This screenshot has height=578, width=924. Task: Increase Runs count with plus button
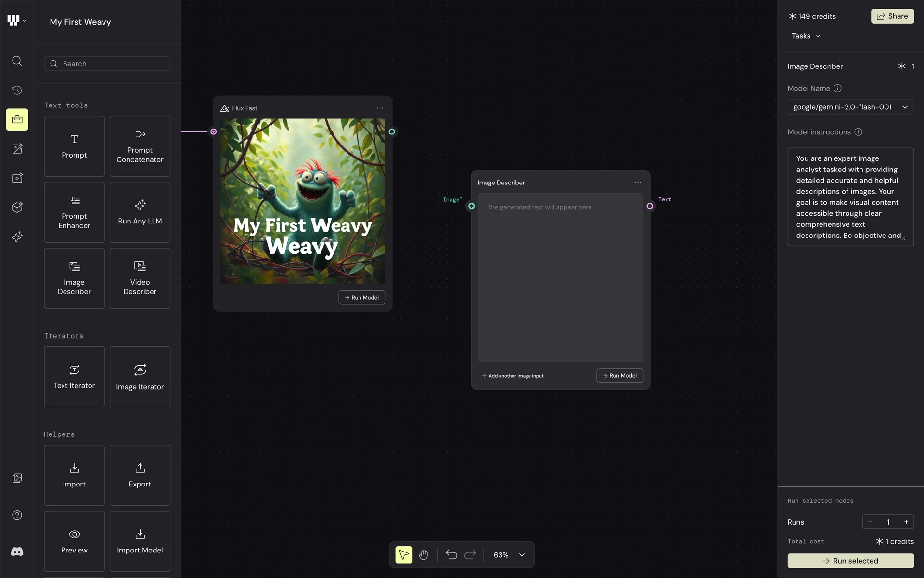tap(906, 522)
